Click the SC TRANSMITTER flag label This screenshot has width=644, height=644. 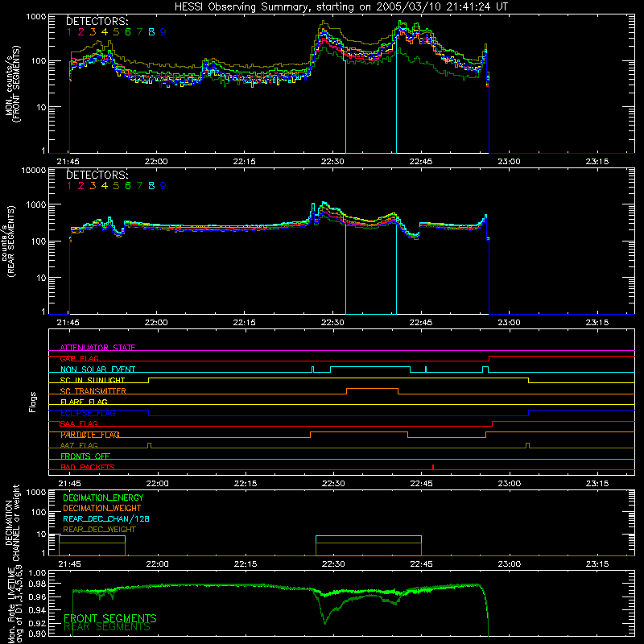[93, 391]
